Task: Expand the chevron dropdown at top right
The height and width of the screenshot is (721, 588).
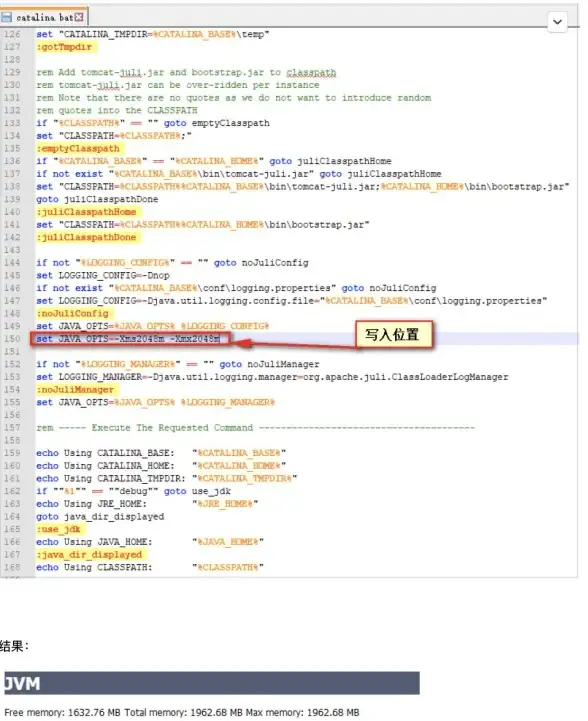Action: (557, 22)
